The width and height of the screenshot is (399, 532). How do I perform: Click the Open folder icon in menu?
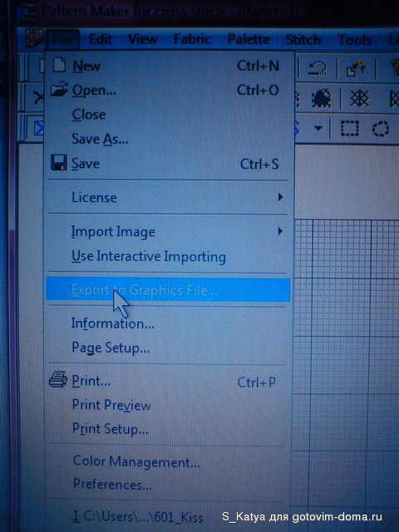59,90
